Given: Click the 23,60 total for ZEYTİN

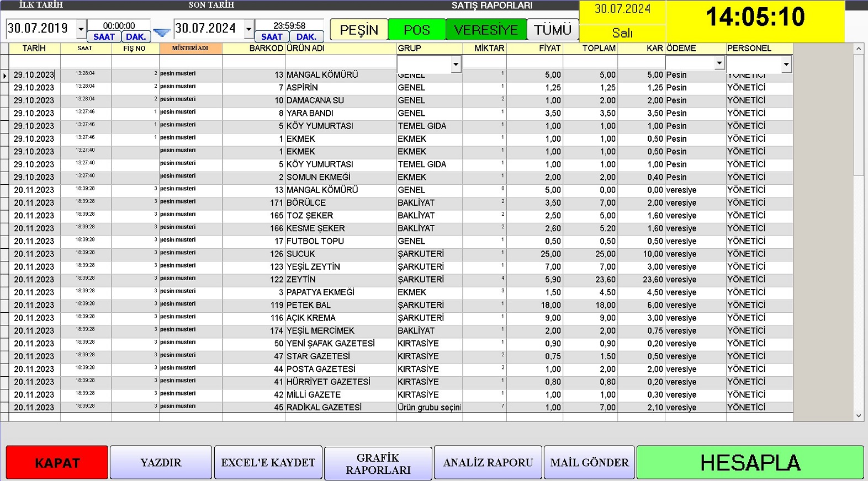Looking at the screenshot, I should coord(590,280).
